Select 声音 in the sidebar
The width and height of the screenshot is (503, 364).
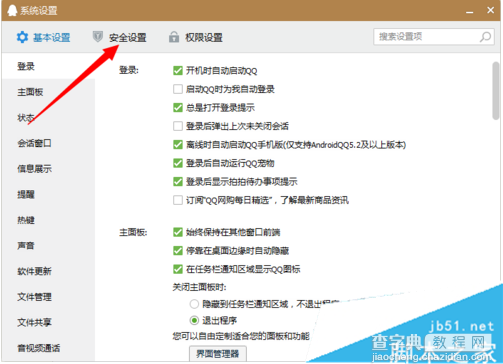click(x=49, y=246)
